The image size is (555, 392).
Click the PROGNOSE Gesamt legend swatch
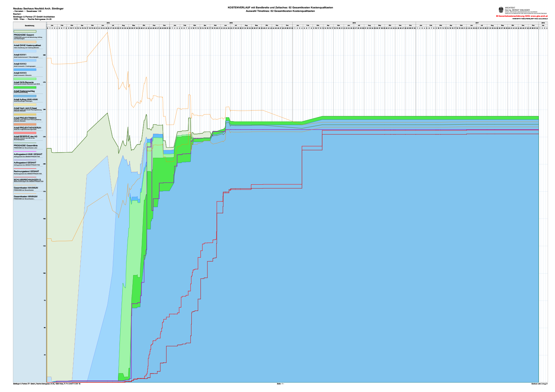coord(25,32)
